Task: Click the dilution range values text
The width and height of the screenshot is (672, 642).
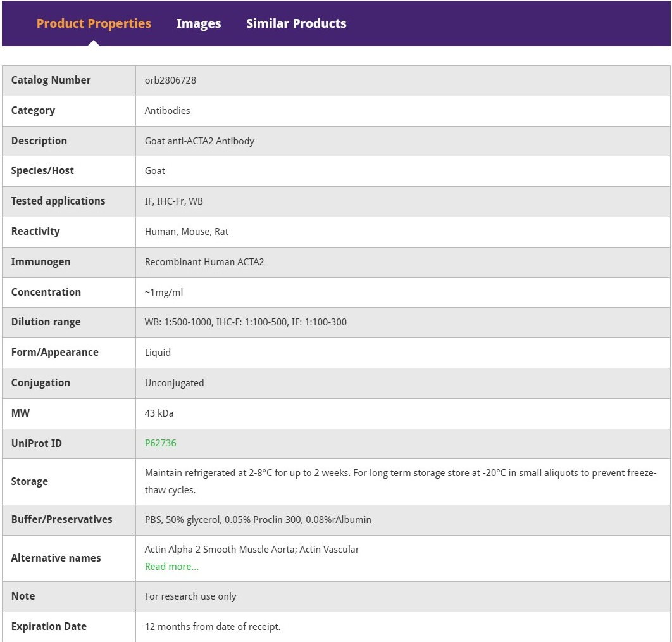Action: point(246,322)
